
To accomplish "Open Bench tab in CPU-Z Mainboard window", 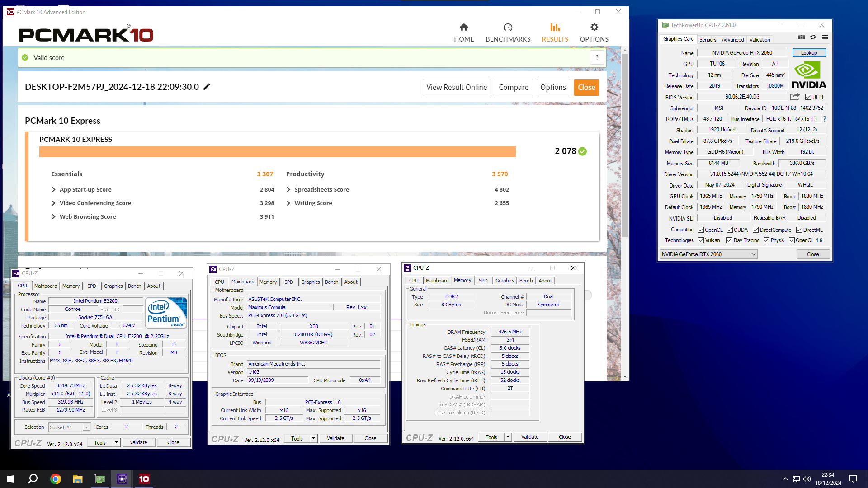I will (x=331, y=282).
